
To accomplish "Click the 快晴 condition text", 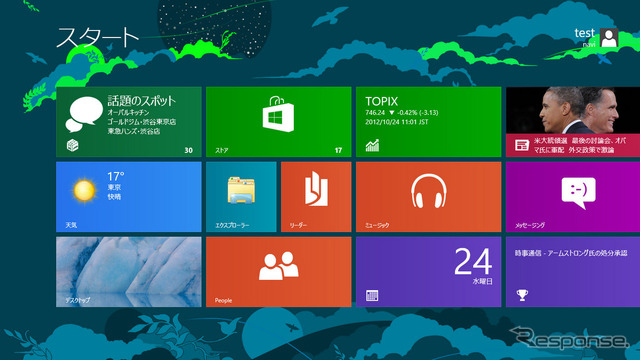I will [114, 197].
